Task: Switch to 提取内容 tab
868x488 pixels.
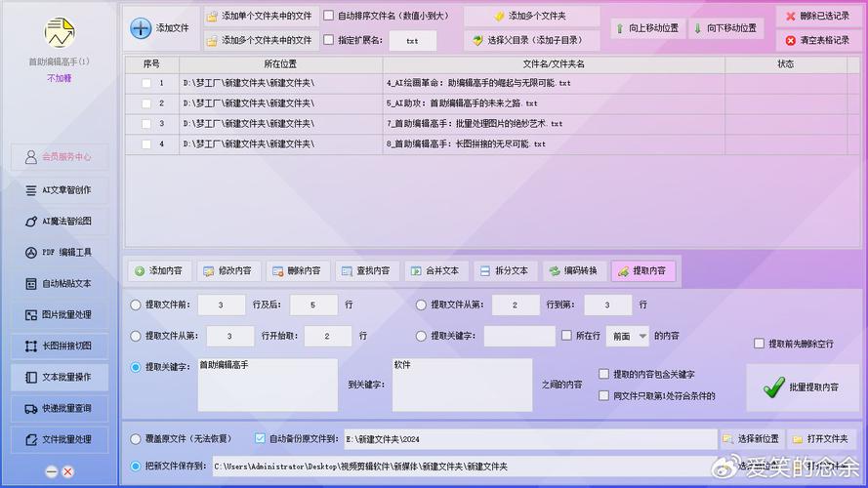Action: coord(643,271)
